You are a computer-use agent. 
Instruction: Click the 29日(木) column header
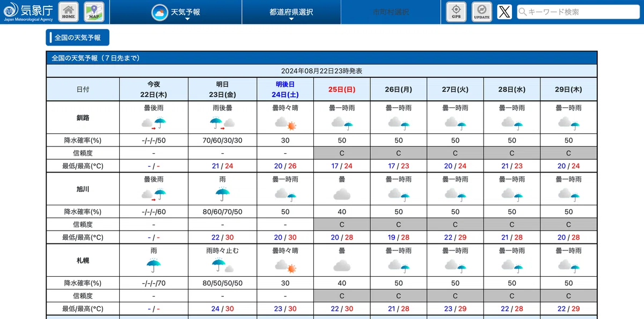click(568, 90)
